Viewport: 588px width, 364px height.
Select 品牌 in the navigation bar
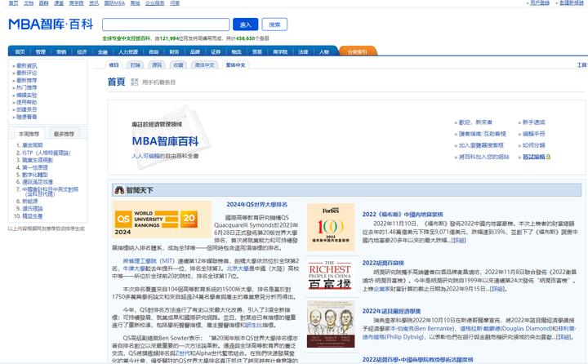(x=195, y=51)
